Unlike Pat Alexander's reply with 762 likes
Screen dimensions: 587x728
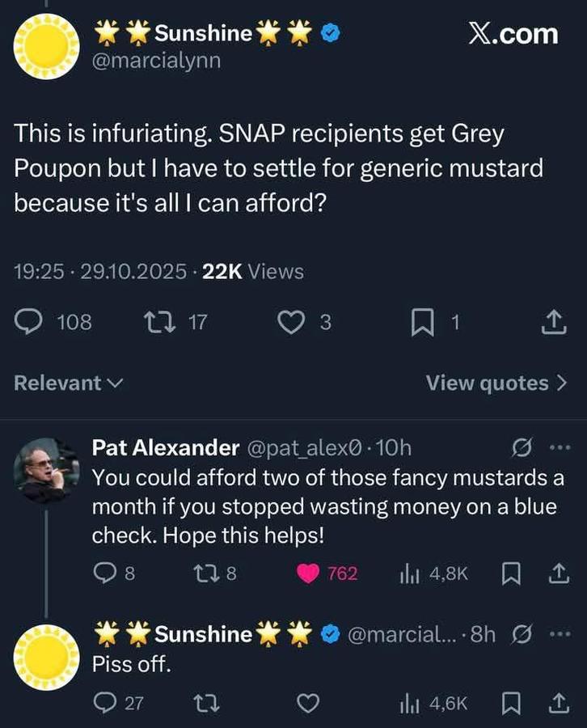pos(308,574)
